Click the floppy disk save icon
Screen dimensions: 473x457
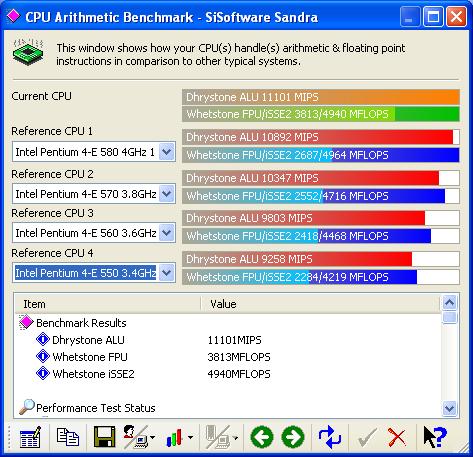(x=105, y=436)
